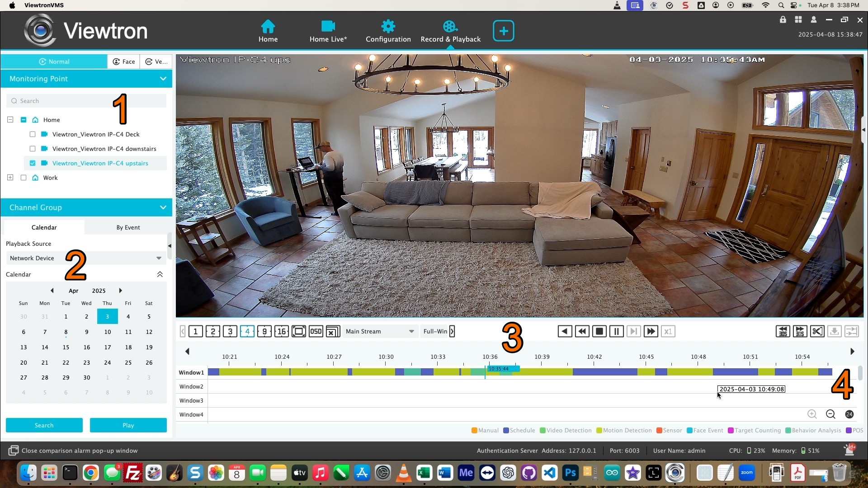Pause the playback

(617, 331)
